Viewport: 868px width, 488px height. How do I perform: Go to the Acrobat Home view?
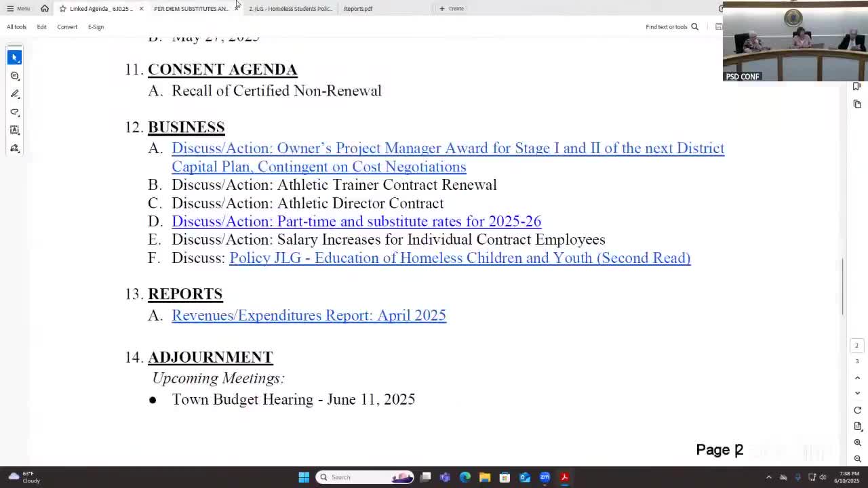pyautogui.click(x=45, y=9)
